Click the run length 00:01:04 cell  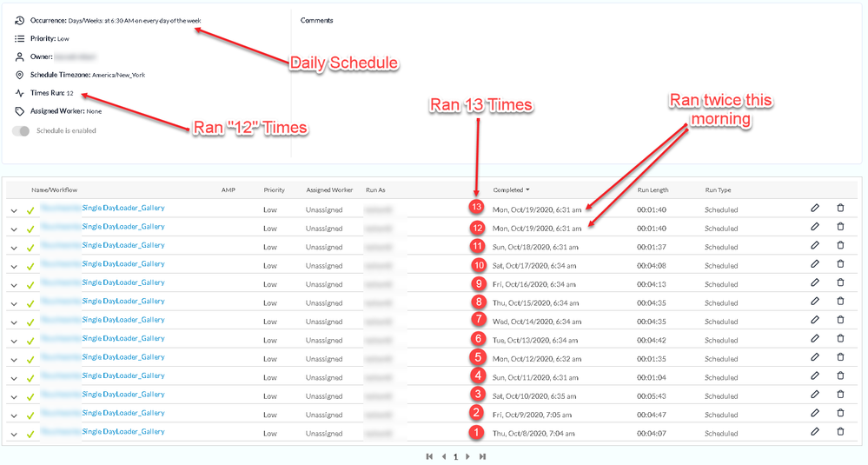651,377
